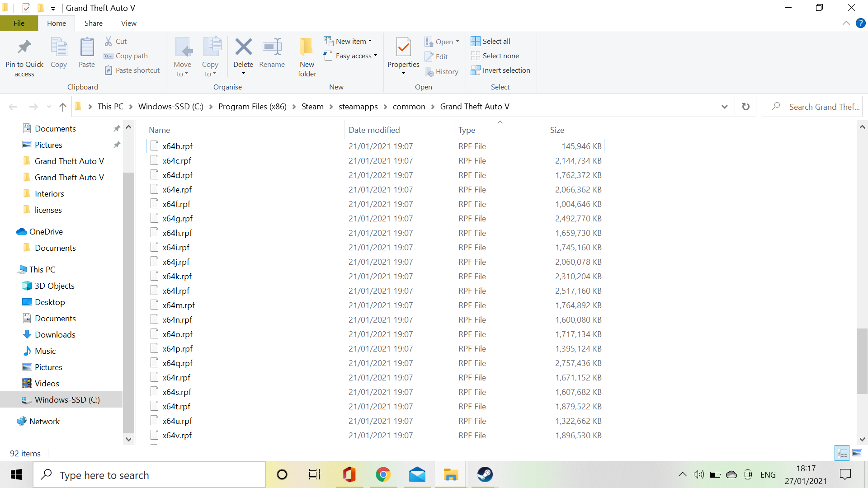Click steamapps in the breadcrumb path
Viewport: 868px width, 488px height.
point(358,107)
